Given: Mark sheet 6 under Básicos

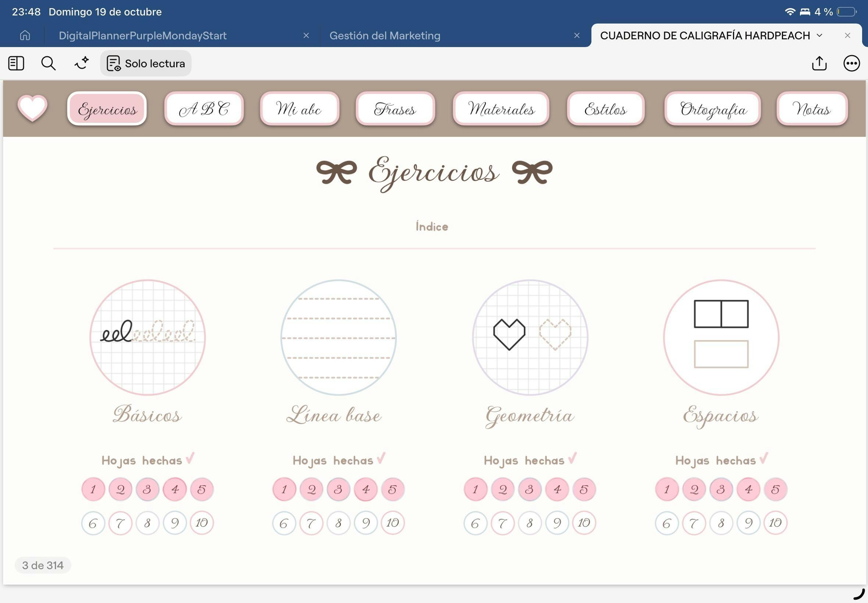Looking at the screenshot, I should (93, 523).
